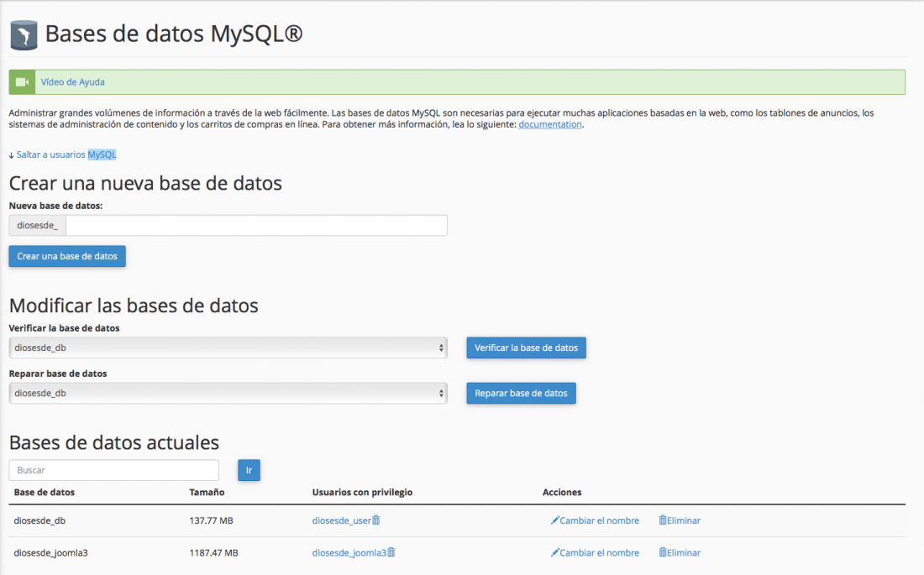Click the MySQL database icon beside the page title

tap(24, 34)
